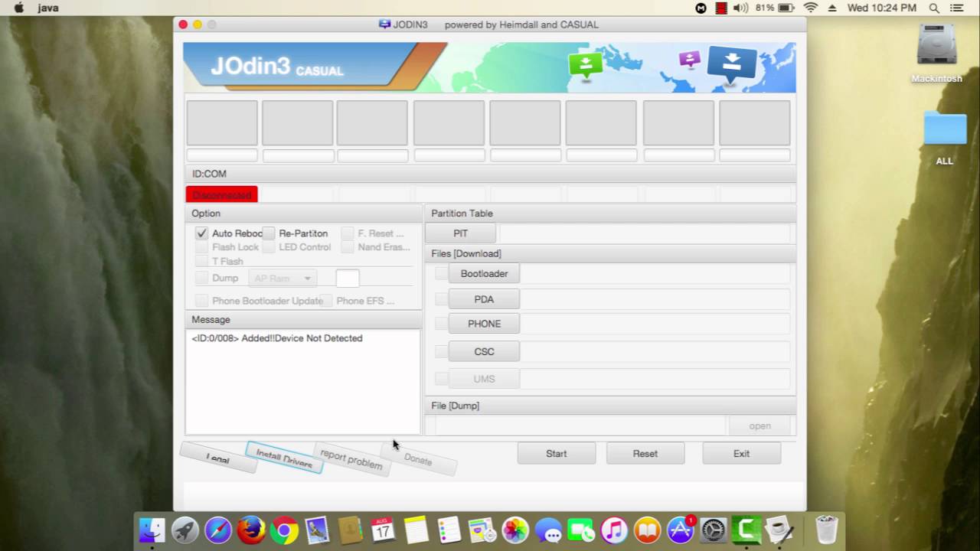980x551 pixels.
Task: Open Wi-Fi status in menu bar
Action: (x=810, y=8)
